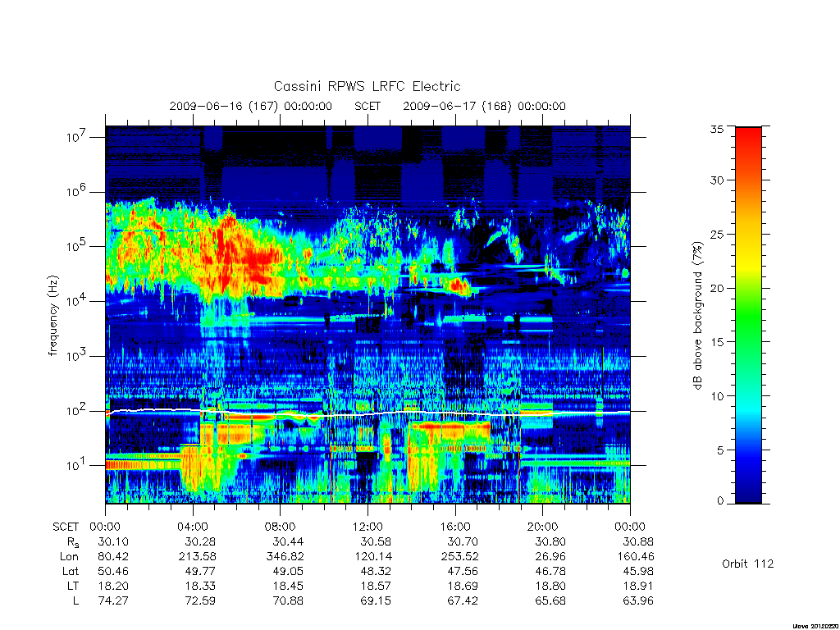Click L value '65.68'
This screenshot has width=840, height=630.
tap(550, 601)
